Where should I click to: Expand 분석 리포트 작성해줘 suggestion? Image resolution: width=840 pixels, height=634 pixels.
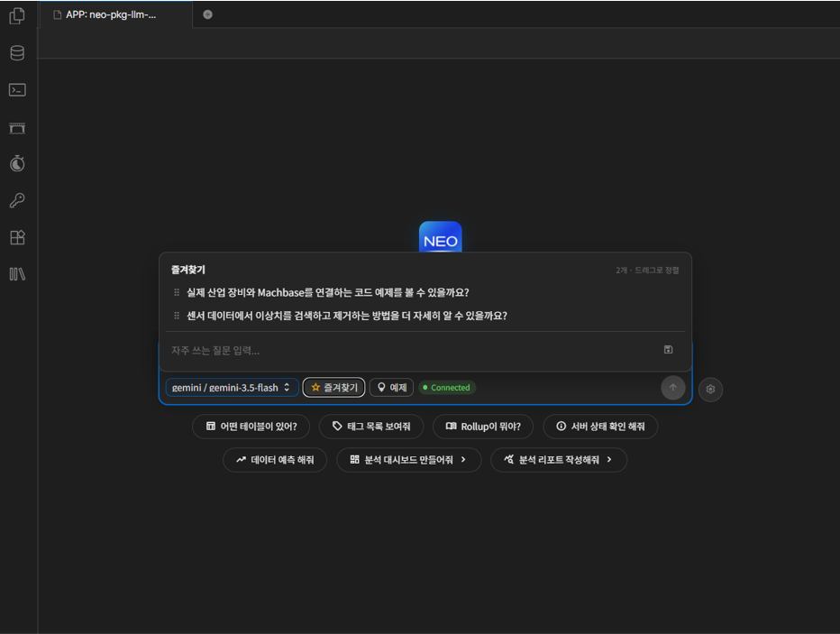point(559,460)
